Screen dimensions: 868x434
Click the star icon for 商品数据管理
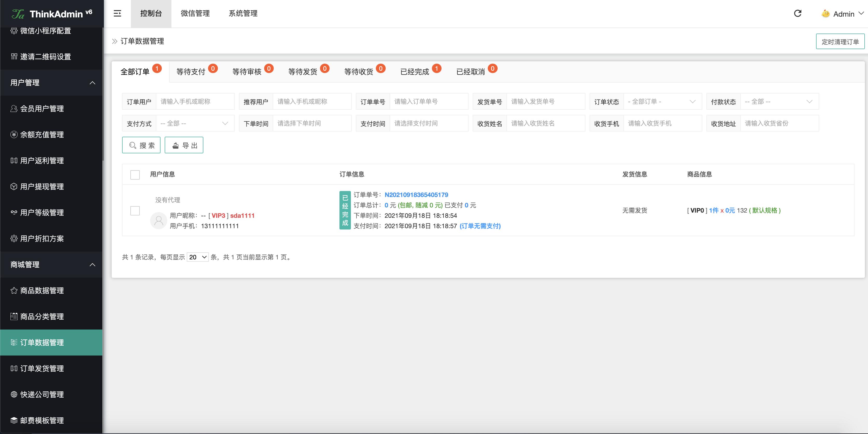[x=14, y=290]
